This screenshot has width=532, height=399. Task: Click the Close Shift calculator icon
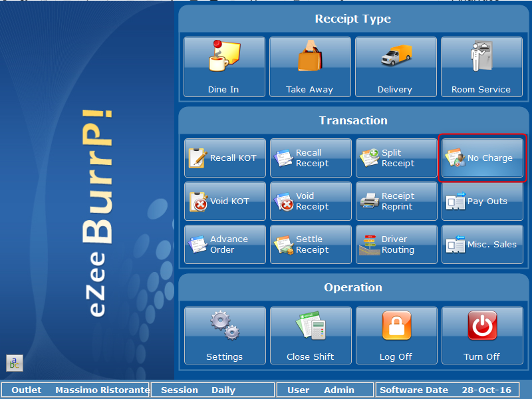point(311,325)
